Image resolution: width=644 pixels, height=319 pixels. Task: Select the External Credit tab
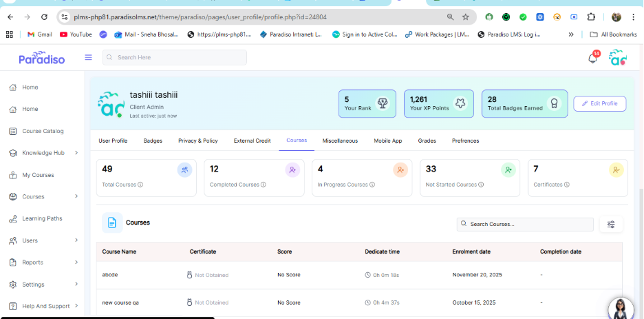[252, 141]
